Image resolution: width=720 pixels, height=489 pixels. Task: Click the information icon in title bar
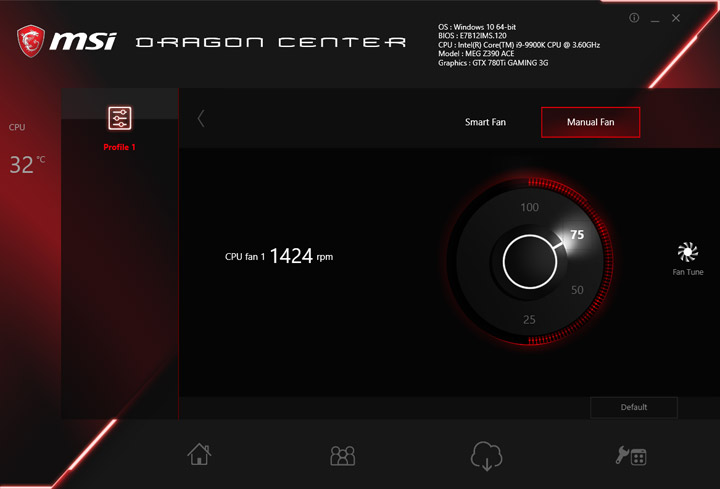coord(634,18)
